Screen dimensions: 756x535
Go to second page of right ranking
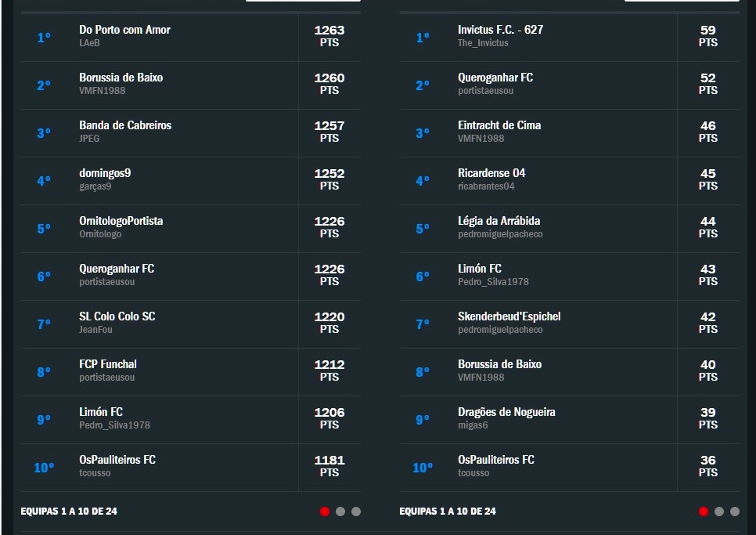coord(719,512)
